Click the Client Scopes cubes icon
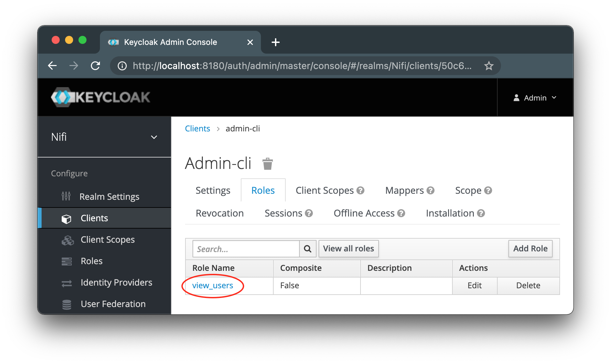The height and width of the screenshot is (364, 611). tap(67, 240)
